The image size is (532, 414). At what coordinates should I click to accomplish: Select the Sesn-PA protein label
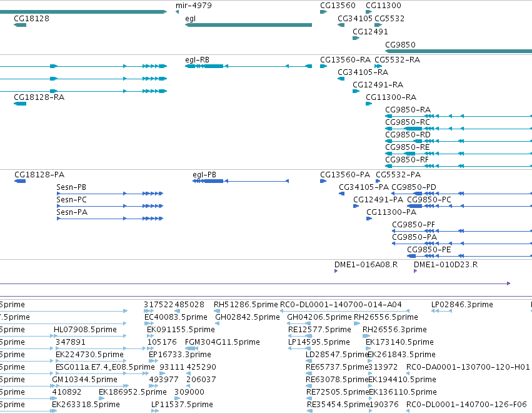(x=72, y=212)
